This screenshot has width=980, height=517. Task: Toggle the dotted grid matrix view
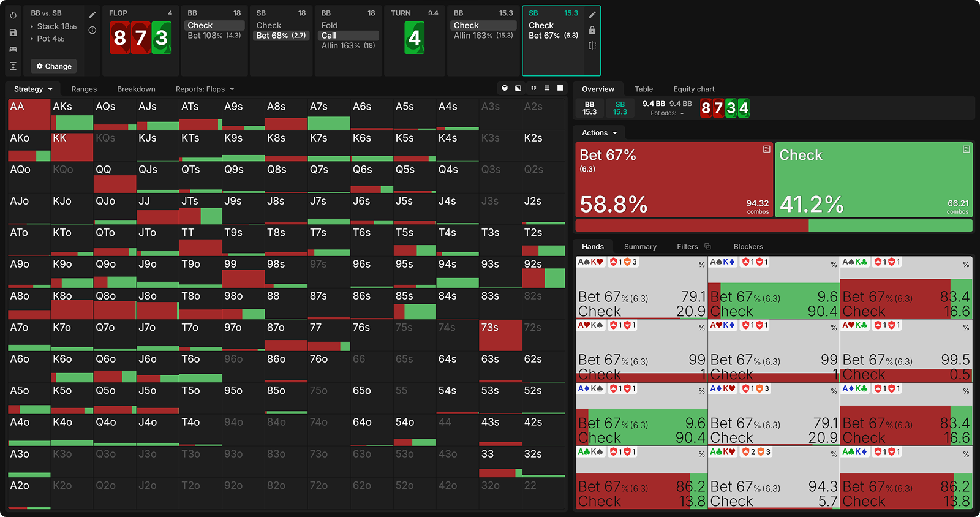pyautogui.click(x=547, y=88)
